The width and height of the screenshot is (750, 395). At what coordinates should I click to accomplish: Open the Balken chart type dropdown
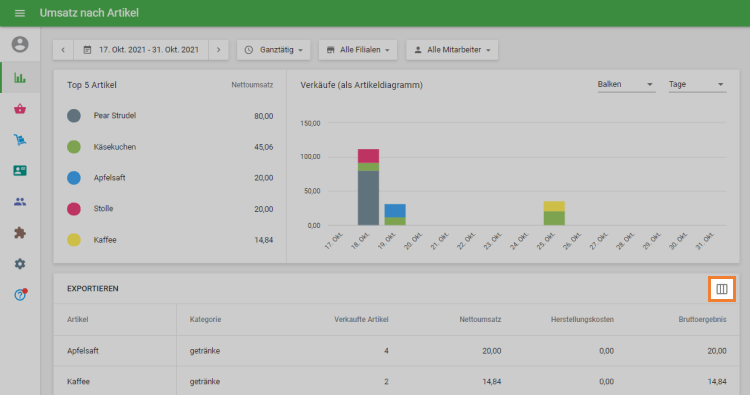pyautogui.click(x=626, y=85)
